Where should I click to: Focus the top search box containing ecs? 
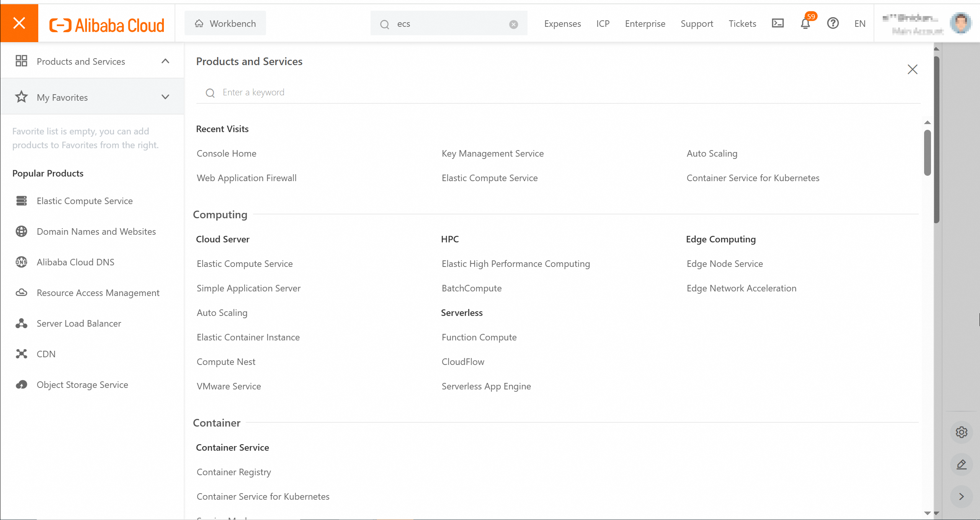pos(449,24)
